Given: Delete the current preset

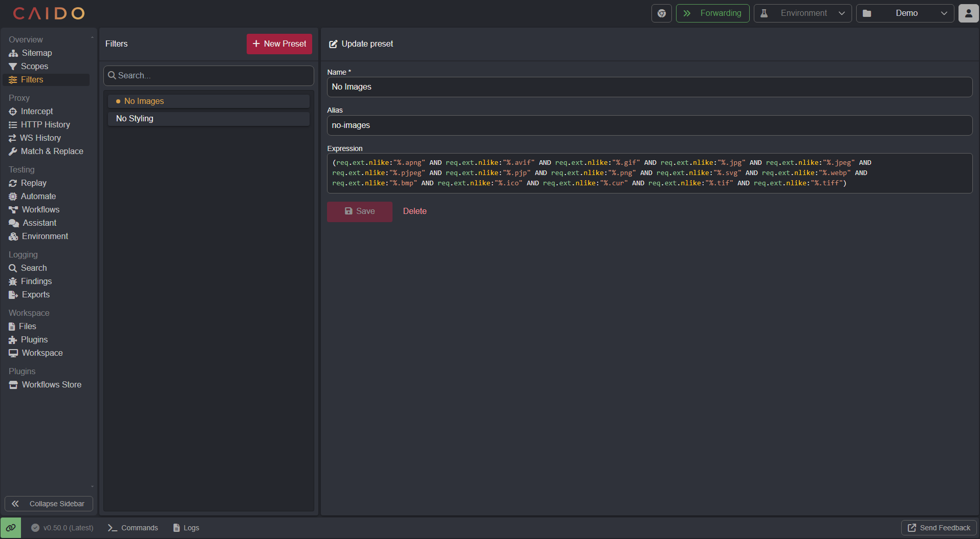Looking at the screenshot, I should (x=415, y=211).
